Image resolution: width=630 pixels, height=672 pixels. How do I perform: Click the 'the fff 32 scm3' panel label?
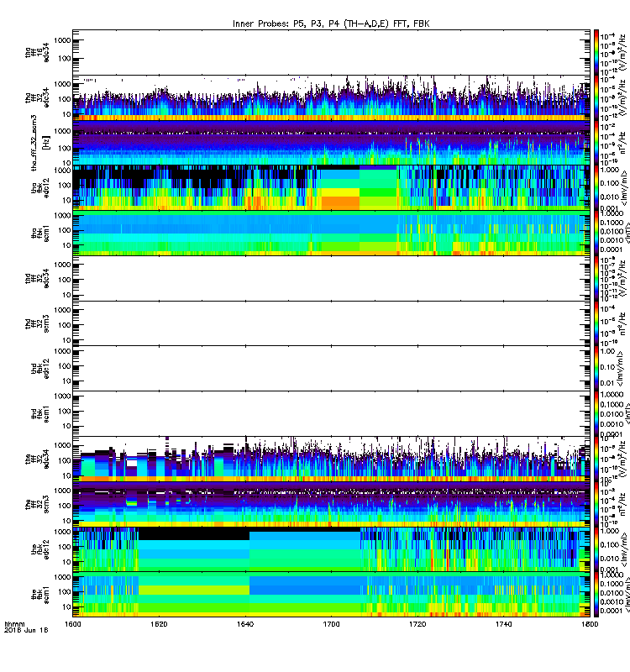38,505
